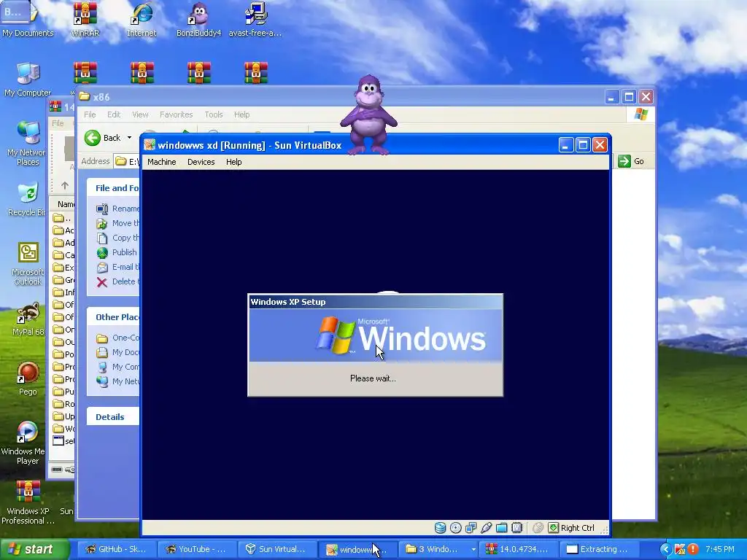Select Pego desktop shortcut
This screenshot has height=560, width=747.
[28, 378]
